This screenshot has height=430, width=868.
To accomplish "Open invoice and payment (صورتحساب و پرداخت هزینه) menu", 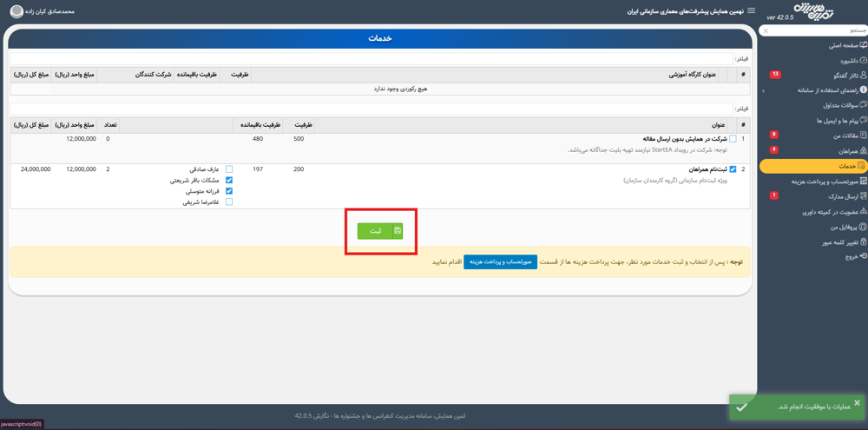I will coord(825,182).
